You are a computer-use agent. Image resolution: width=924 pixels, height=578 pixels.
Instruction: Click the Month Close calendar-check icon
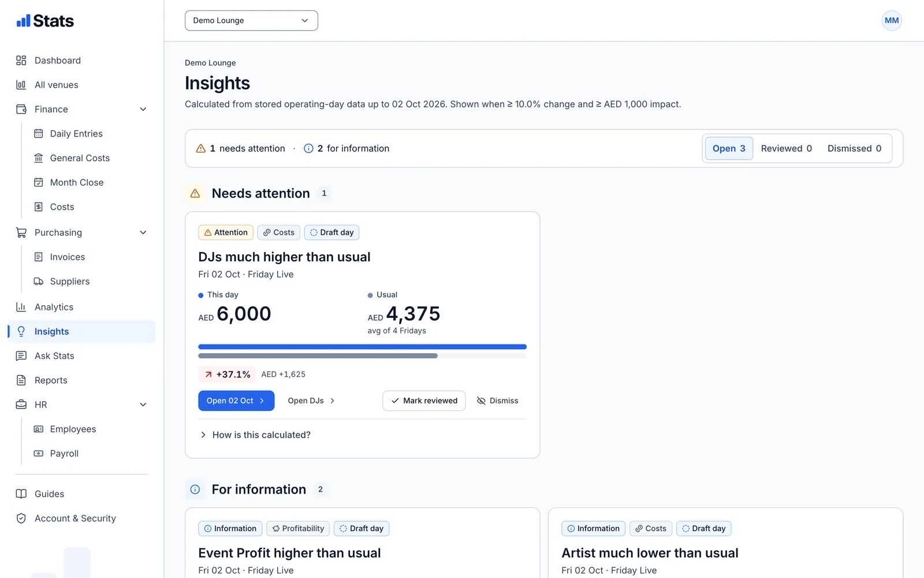coord(39,183)
